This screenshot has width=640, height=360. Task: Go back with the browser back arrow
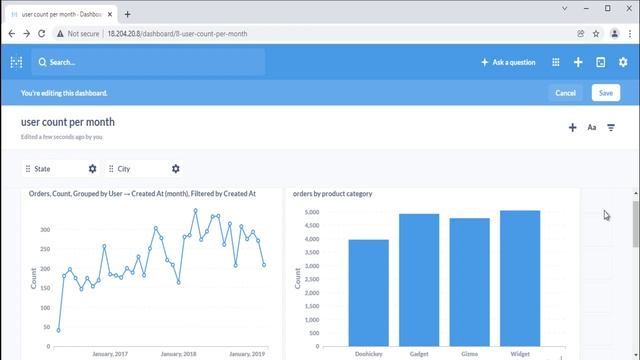(11, 33)
